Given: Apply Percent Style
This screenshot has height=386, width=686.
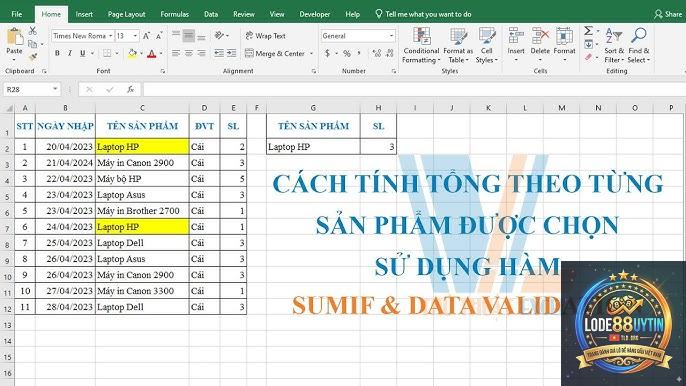Looking at the screenshot, I should [x=347, y=53].
